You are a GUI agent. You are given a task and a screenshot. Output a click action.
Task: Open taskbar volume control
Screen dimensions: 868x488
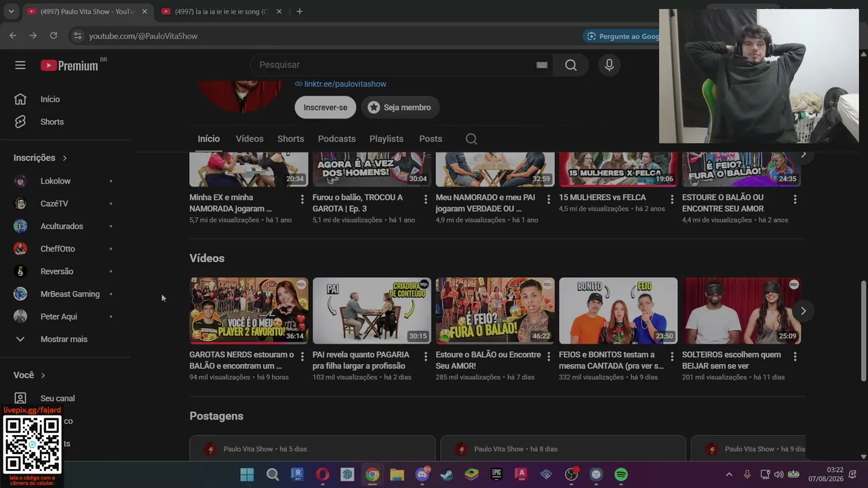pyautogui.click(x=778, y=474)
